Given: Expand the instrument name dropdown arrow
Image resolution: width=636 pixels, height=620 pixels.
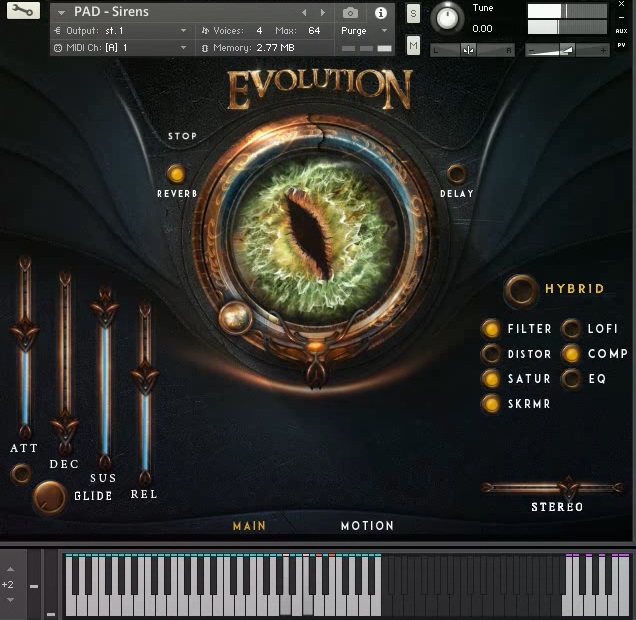Looking at the screenshot, I should 61,13.
